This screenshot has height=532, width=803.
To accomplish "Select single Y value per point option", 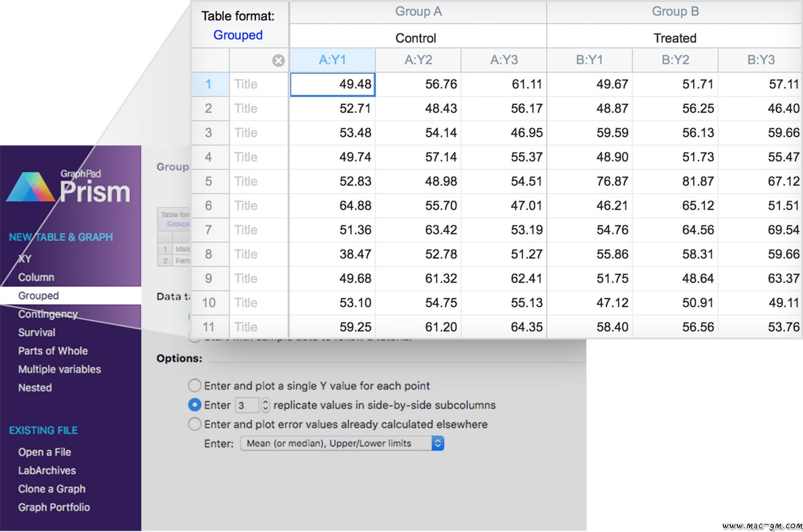I will tap(195, 386).
